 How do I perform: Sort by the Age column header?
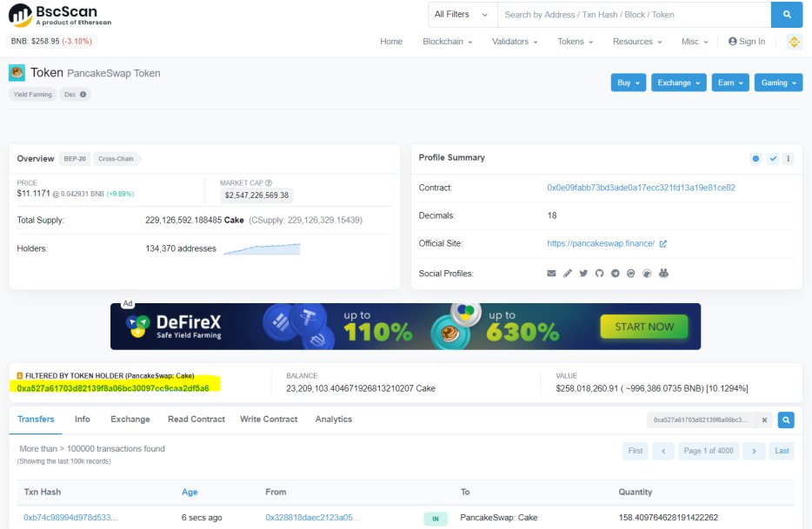[x=190, y=493]
